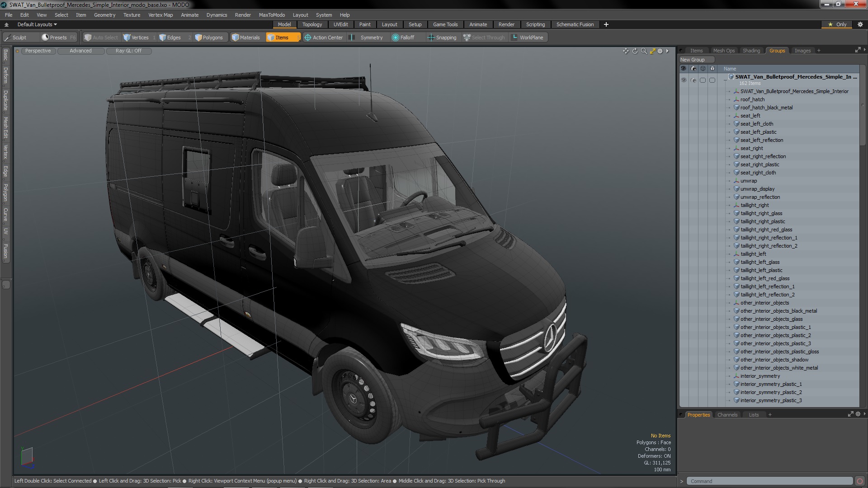Select the taillight_left_red_glass item
This screenshot has width=868, height=488.
coord(765,278)
